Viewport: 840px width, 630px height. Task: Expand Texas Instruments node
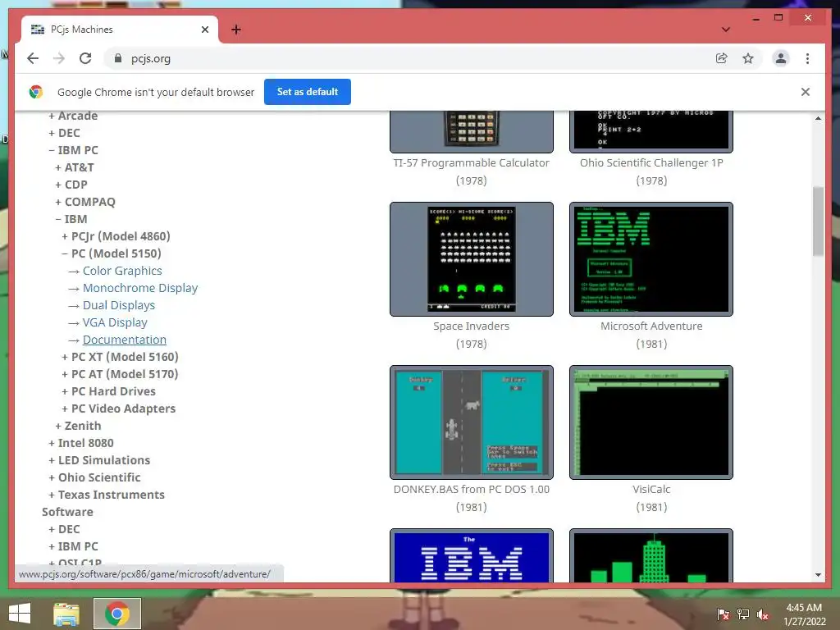point(106,495)
